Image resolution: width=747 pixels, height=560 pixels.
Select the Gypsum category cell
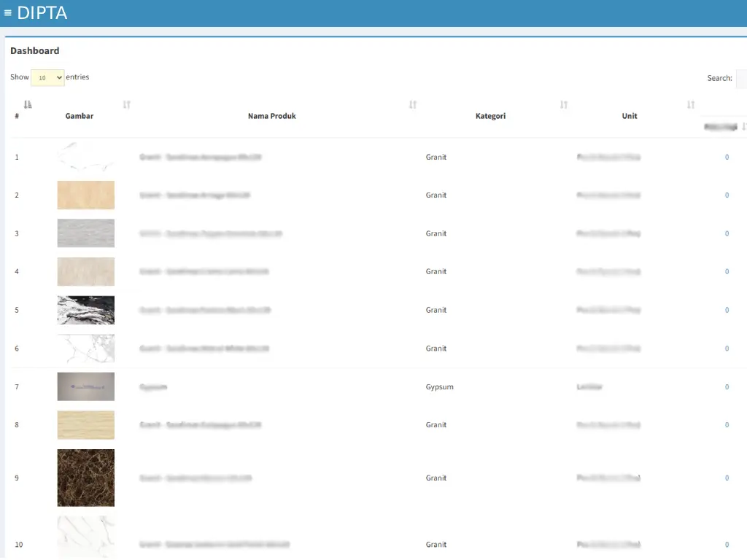coord(439,387)
